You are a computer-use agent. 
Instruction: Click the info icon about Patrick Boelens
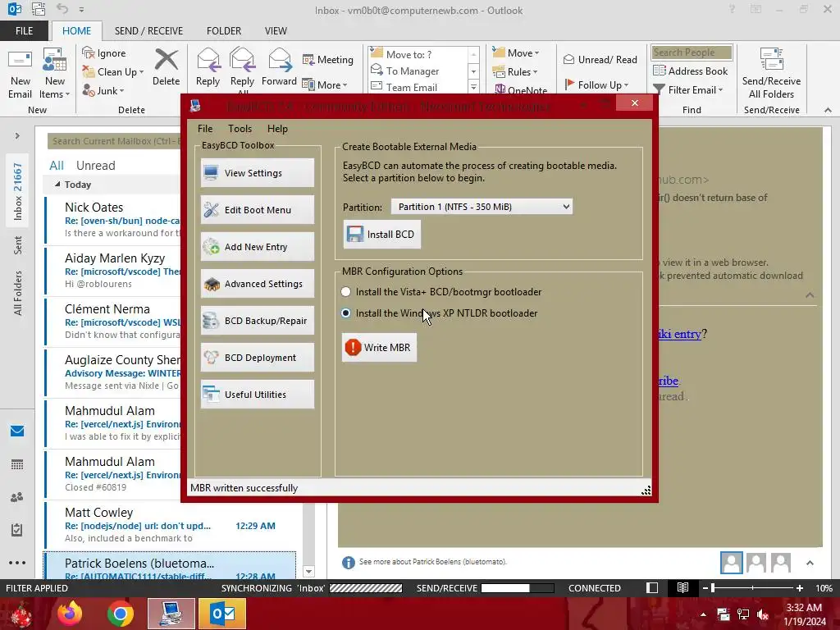[x=348, y=562]
